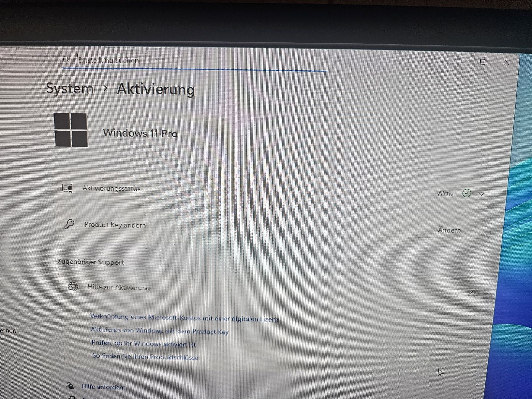This screenshot has height=399, width=532.
Task: Click the Windows logo tile
Action: (71, 130)
